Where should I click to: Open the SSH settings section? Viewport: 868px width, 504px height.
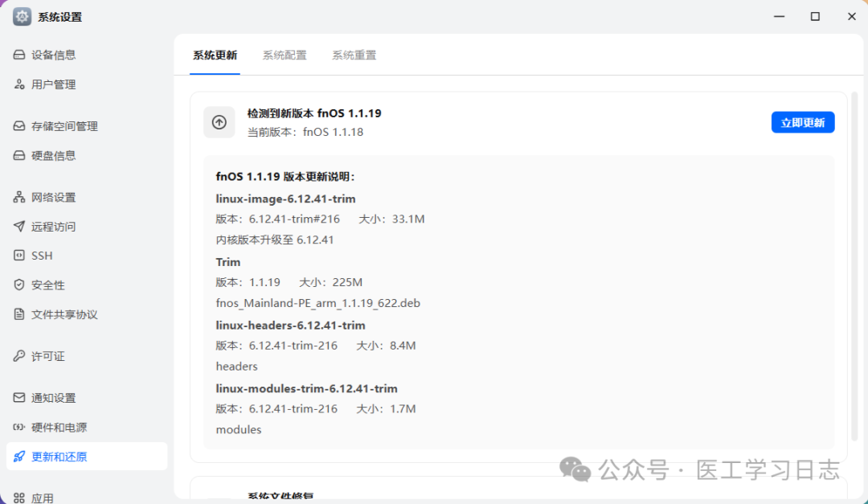(41, 255)
